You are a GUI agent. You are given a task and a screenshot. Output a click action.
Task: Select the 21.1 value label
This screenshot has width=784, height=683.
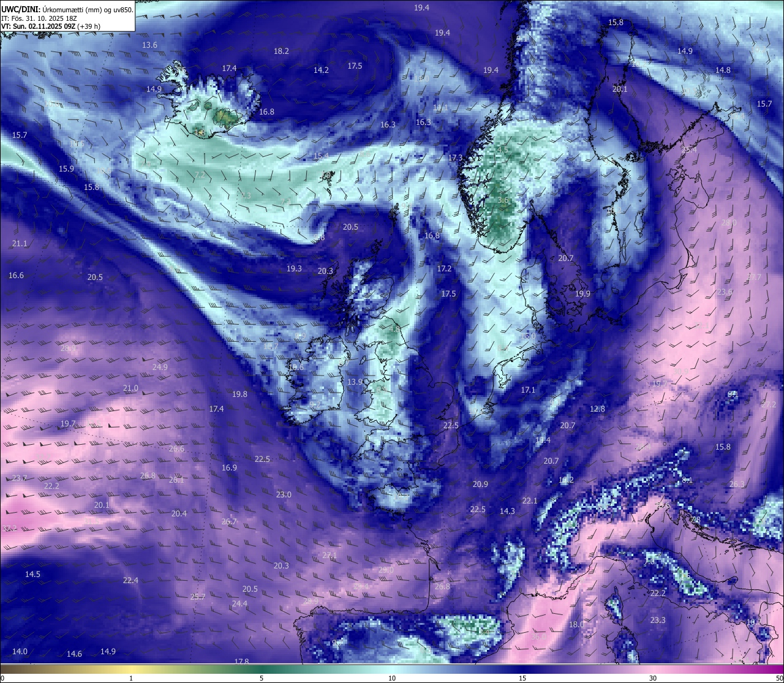[20, 244]
